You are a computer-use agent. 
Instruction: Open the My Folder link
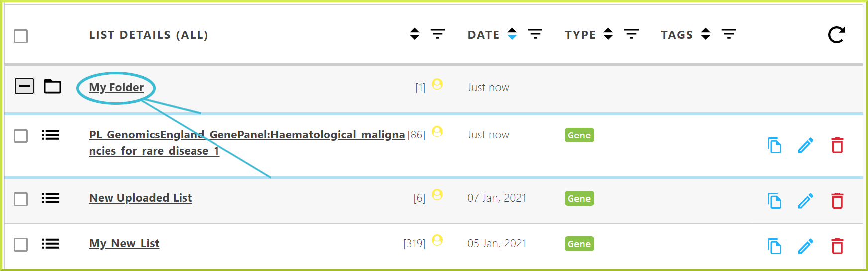(116, 88)
